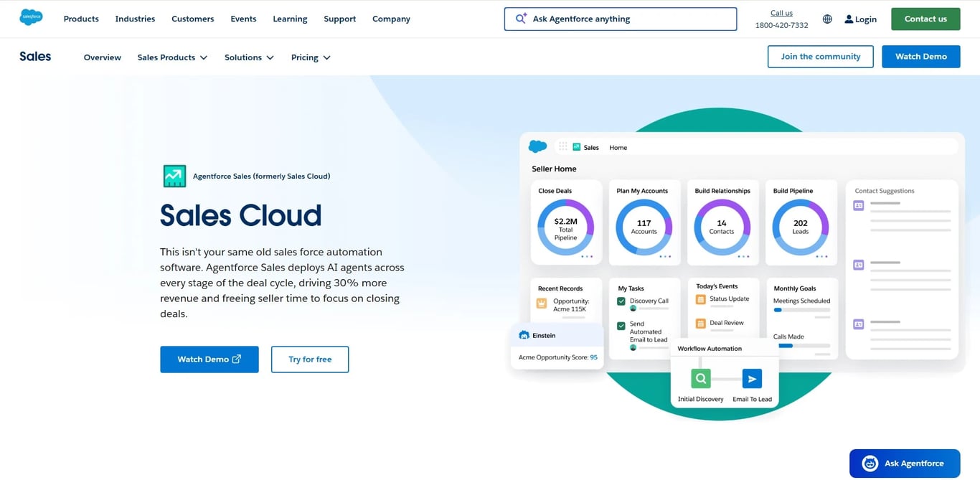Open the globe language selector
The height and width of the screenshot is (480, 980).
(x=827, y=19)
